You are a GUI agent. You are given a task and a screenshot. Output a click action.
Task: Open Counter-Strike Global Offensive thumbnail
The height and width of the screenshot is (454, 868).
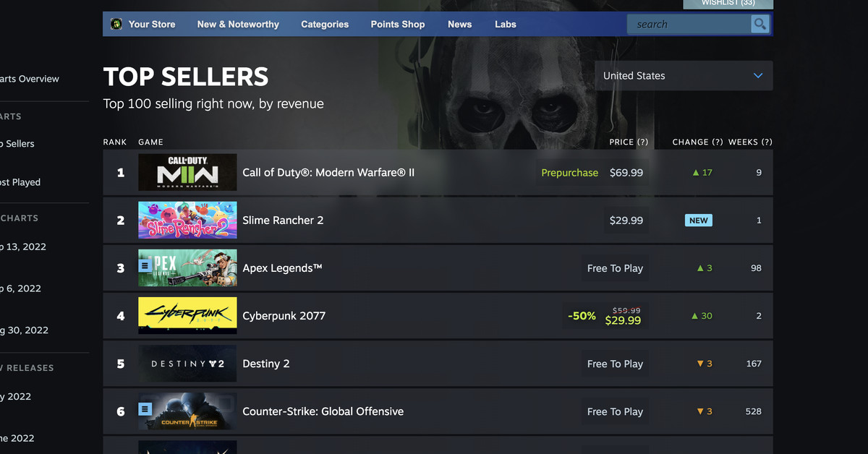tap(187, 411)
